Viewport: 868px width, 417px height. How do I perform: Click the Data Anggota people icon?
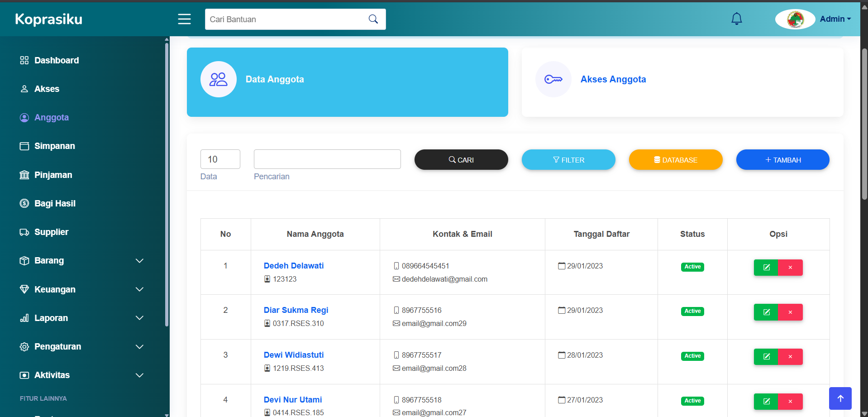tap(218, 79)
